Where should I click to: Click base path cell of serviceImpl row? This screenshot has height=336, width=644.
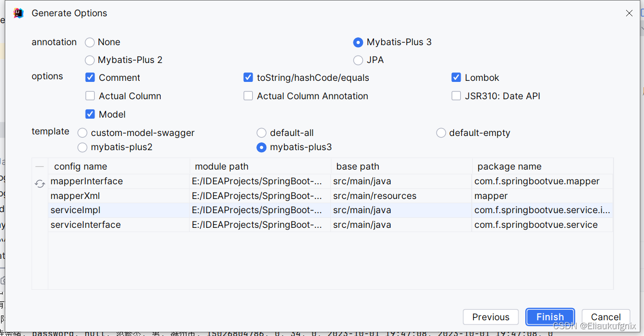pyautogui.click(x=401, y=210)
